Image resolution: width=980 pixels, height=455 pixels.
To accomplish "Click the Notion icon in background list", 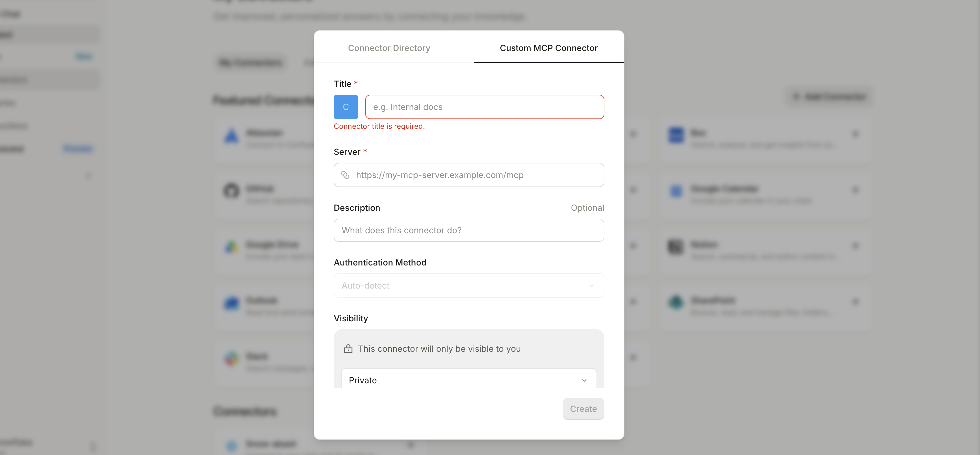I will [676, 247].
